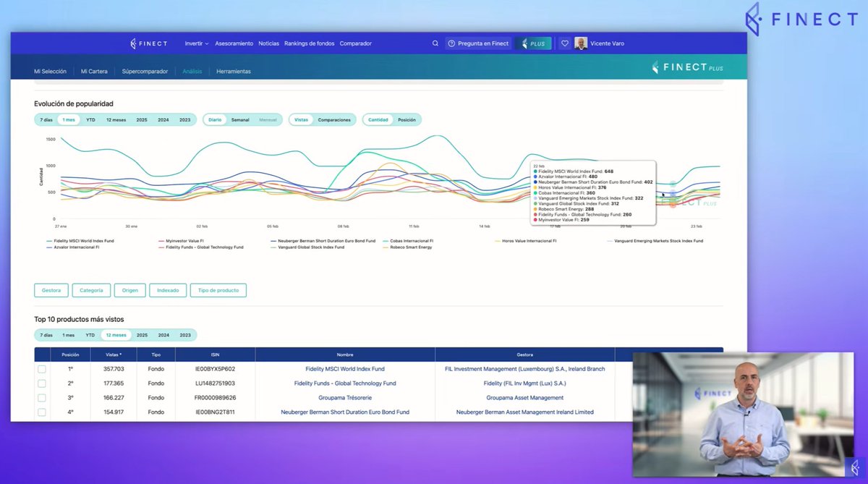Image resolution: width=868 pixels, height=484 pixels.
Task: Set chart granularity to Semanal
Action: coord(240,120)
